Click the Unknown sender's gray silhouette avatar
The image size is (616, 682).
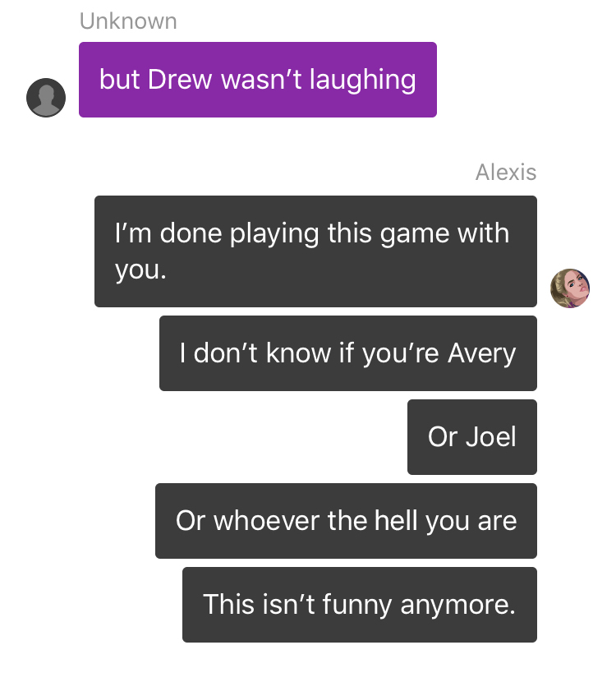tap(46, 98)
